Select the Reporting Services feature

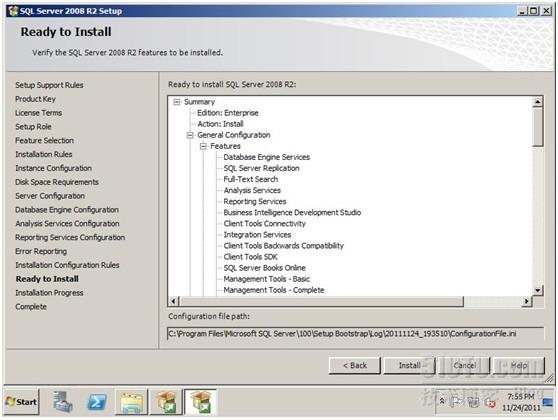[255, 201]
